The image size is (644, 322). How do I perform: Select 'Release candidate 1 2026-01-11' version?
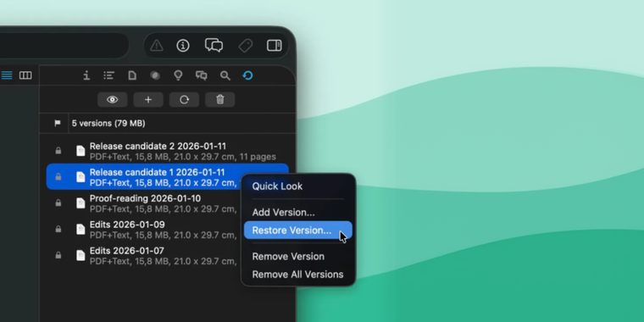(x=168, y=176)
